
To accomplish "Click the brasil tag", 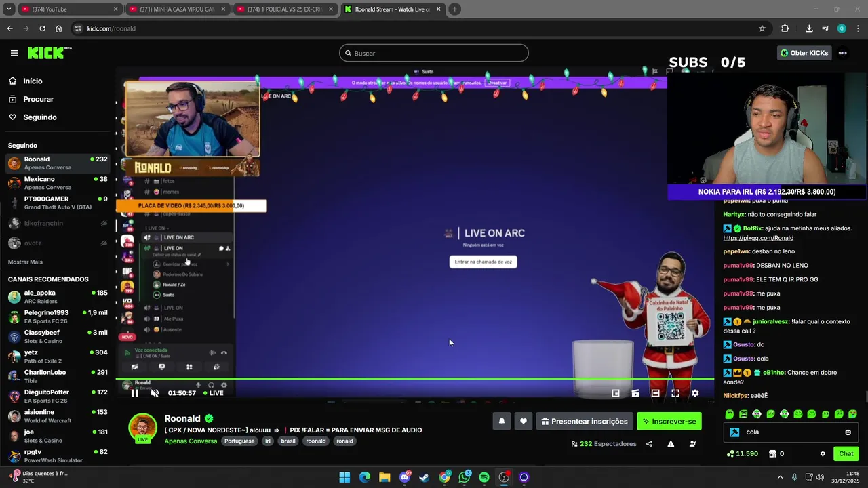I will [288, 441].
